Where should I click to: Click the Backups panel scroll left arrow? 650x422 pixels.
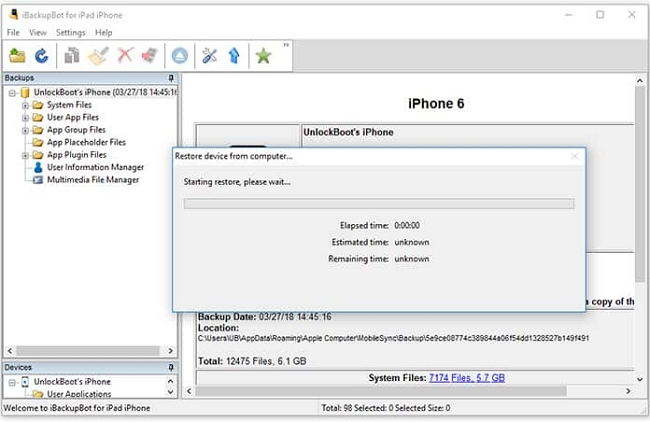pos(10,351)
